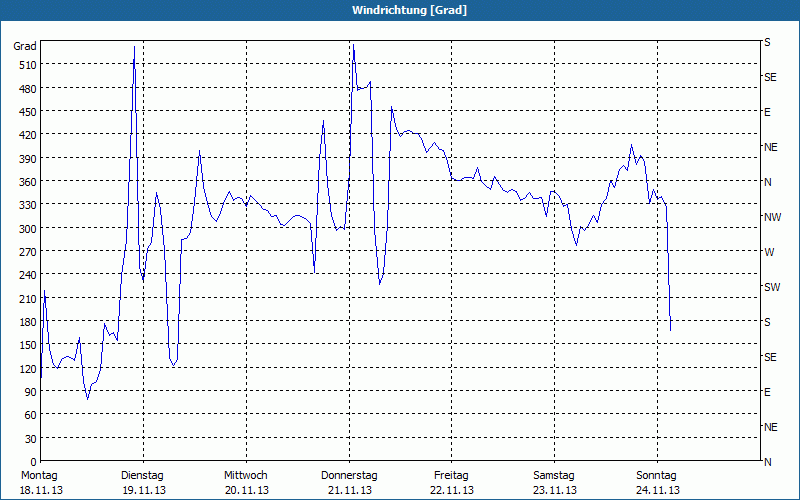This screenshot has height=500, width=800.
Task: Select the 390 value on the y-axis
Action: (28, 159)
